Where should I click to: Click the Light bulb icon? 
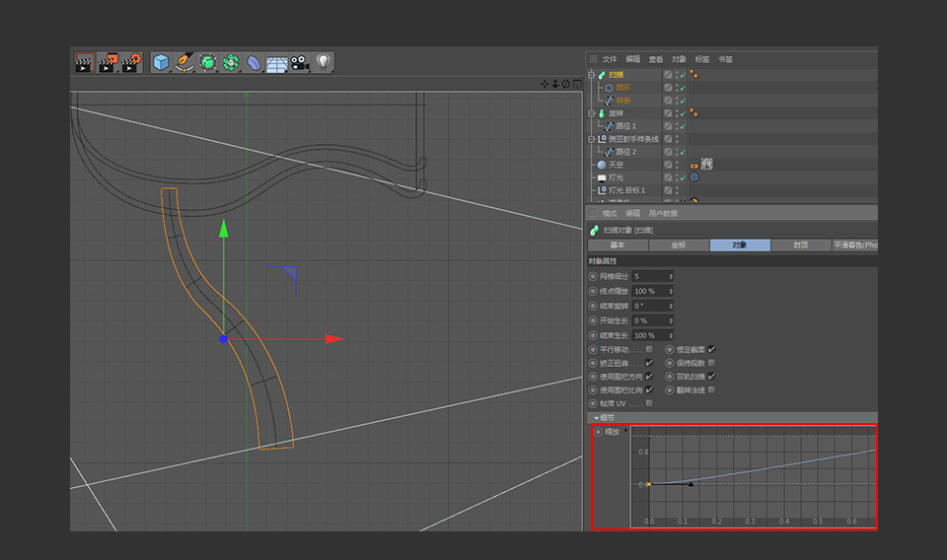[324, 61]
